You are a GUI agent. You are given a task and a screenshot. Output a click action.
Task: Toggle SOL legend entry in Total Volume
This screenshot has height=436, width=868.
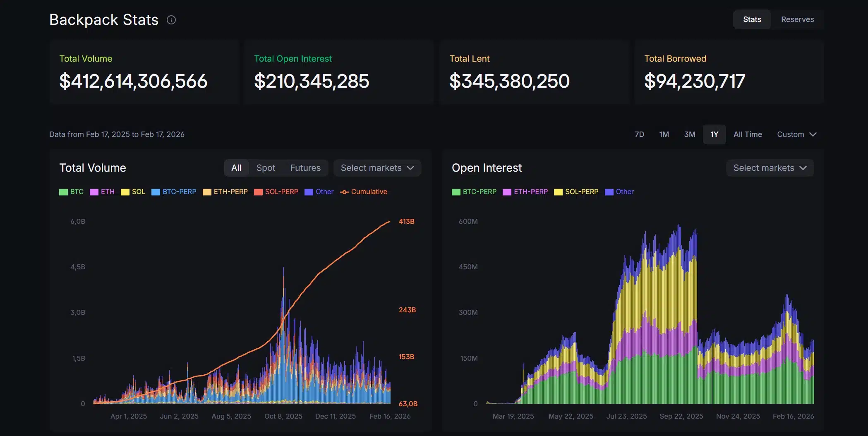[x=133, y=192]
